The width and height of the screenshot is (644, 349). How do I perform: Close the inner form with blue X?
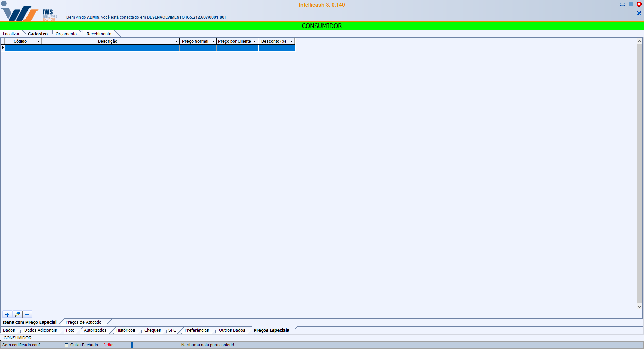click(x=639, y=13)
